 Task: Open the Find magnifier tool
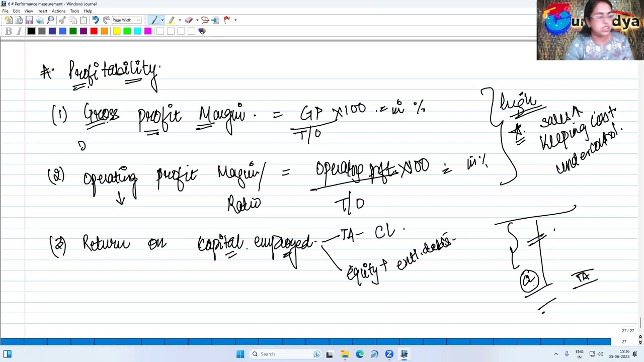(50, 20)
